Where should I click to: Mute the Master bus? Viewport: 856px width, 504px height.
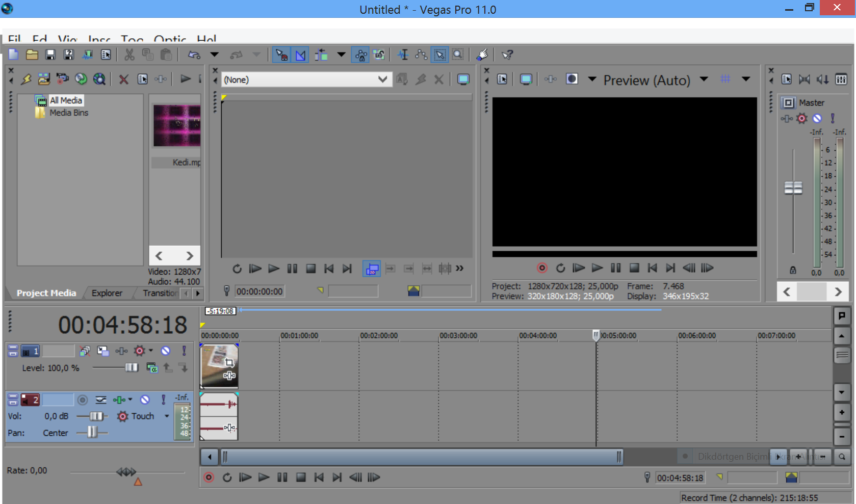(817, 118)
